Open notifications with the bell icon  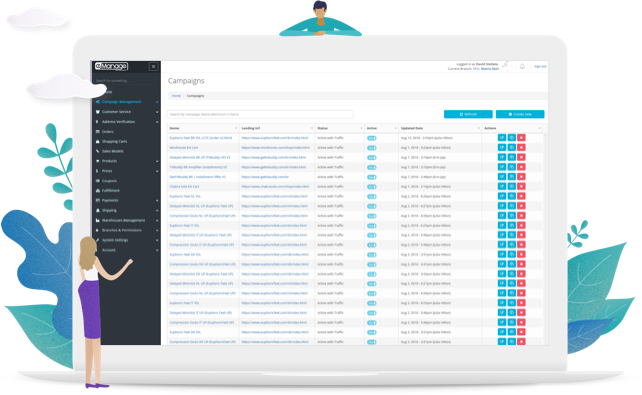pos(522,66)
